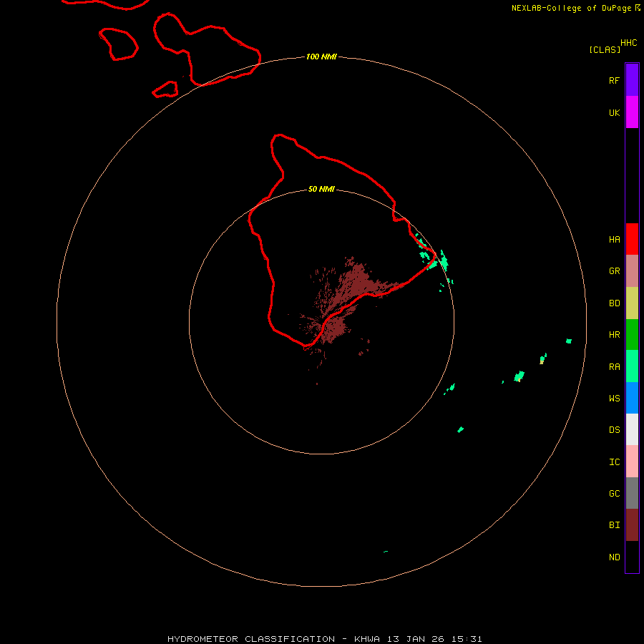Select the GR hail color swatch
Screen dimensions: 644x644
(632, 271)
